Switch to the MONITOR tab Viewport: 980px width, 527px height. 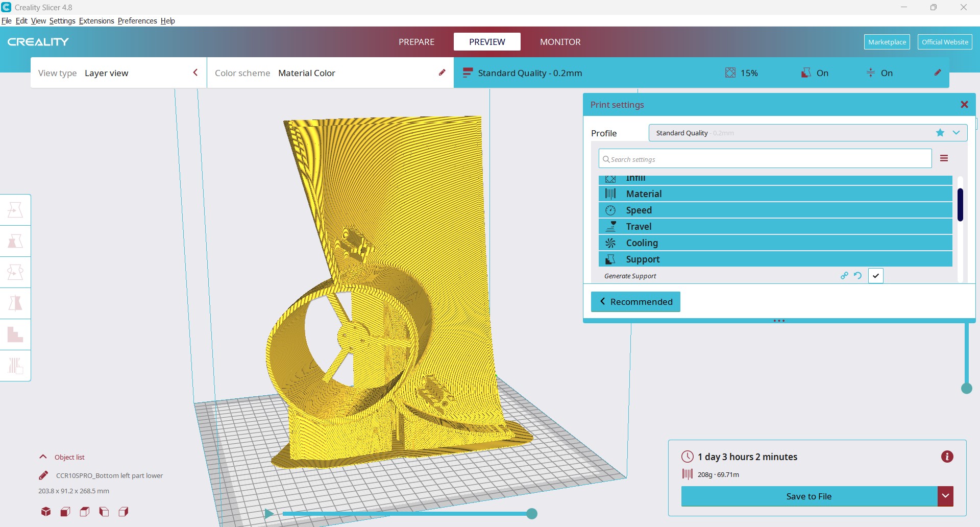pyautogui.click(x=560, y=42)
